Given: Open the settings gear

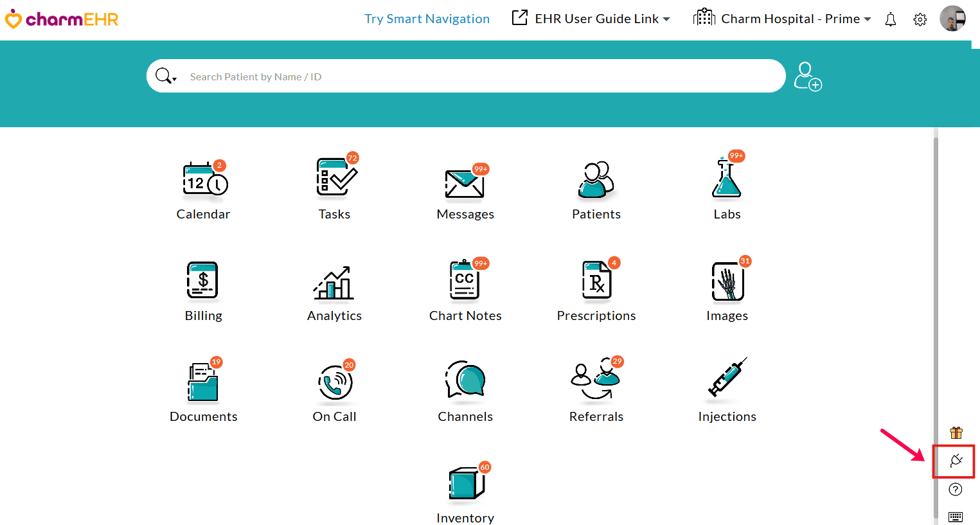Looking at the screenshot, I should [x=920, y=19].
